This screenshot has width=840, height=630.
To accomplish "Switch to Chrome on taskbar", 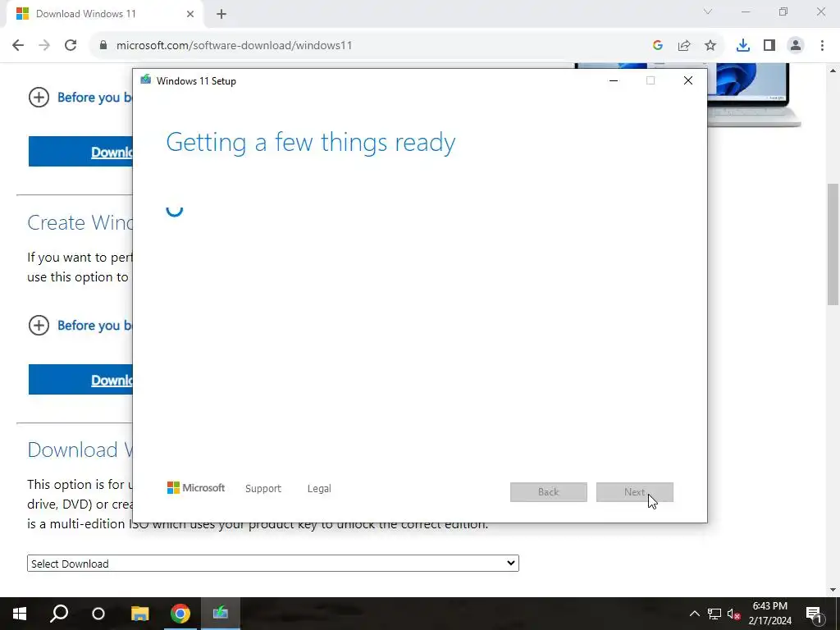I will point(180,614).
